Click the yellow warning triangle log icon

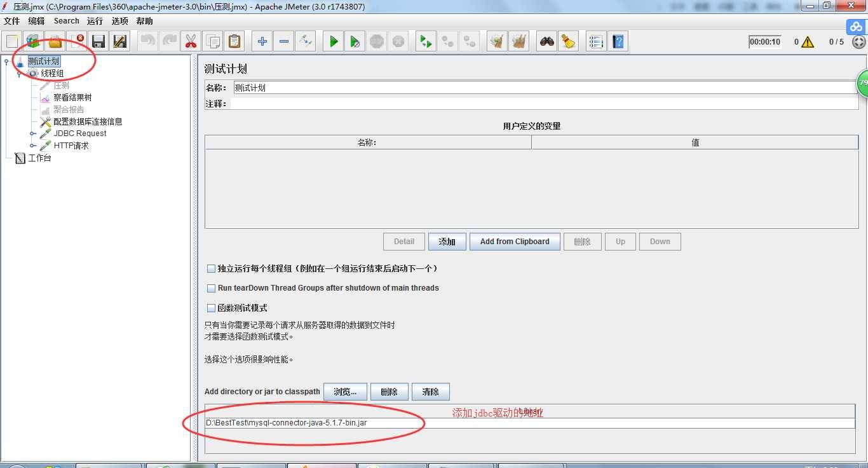point(808,42)
